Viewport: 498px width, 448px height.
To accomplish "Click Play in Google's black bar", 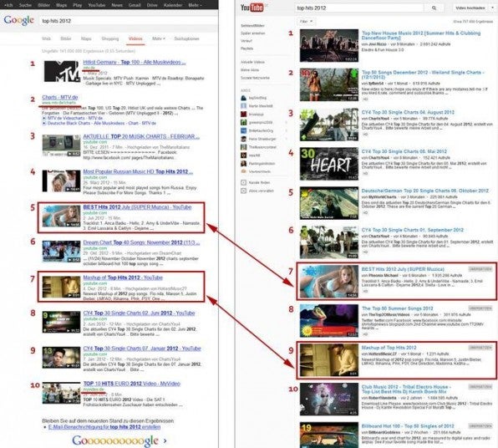I will [77, 5].
